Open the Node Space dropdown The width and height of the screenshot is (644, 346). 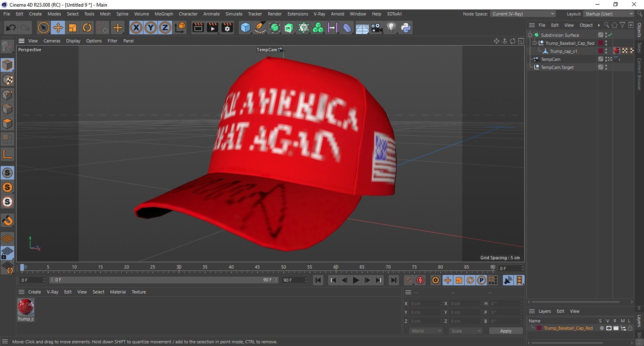tap(523, 14)
